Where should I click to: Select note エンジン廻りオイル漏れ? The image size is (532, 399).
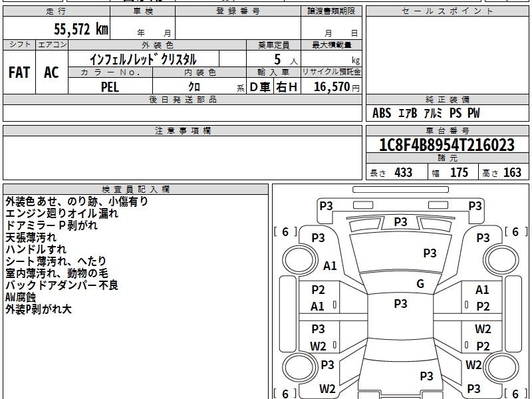point(62,213)
